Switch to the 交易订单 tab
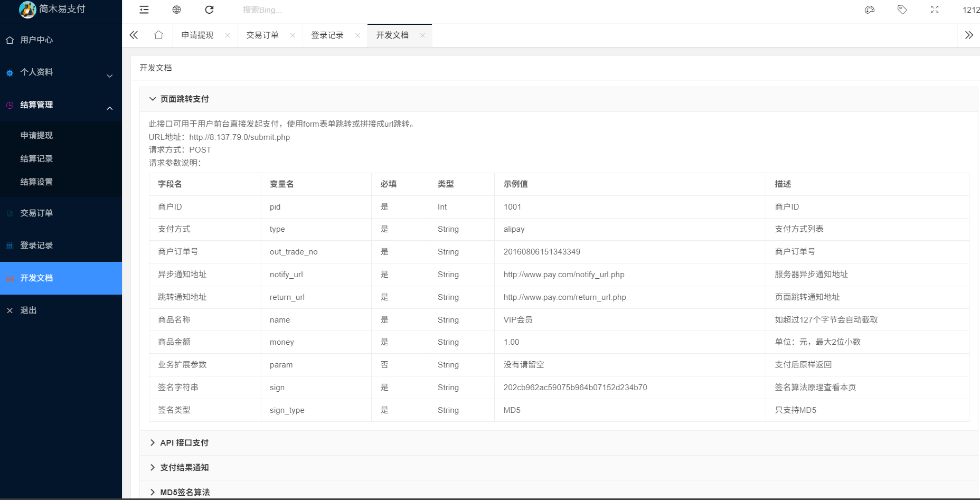Screen dimensions: 980x500 pos(262,35)
